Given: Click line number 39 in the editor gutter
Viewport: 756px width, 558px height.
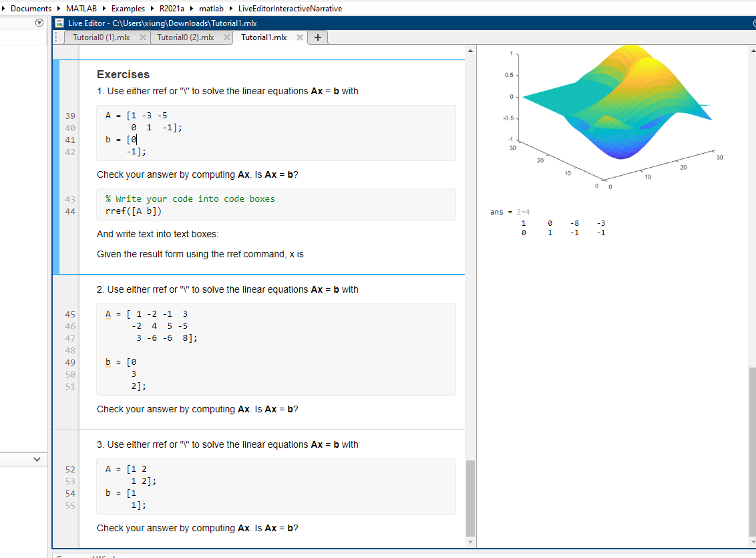Looking at the screenshot, I should tap(69, 116).
